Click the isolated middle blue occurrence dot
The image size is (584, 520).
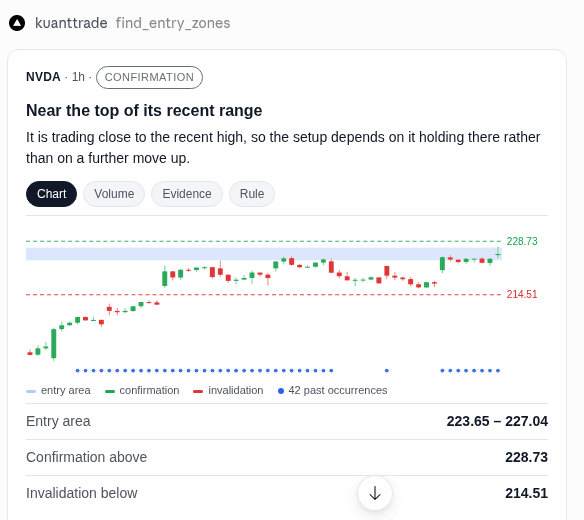(x=387, y=370)
